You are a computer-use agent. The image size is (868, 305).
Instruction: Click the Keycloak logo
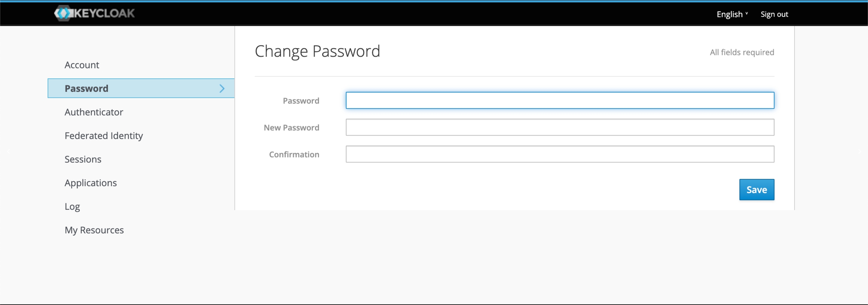pos(94,14)
